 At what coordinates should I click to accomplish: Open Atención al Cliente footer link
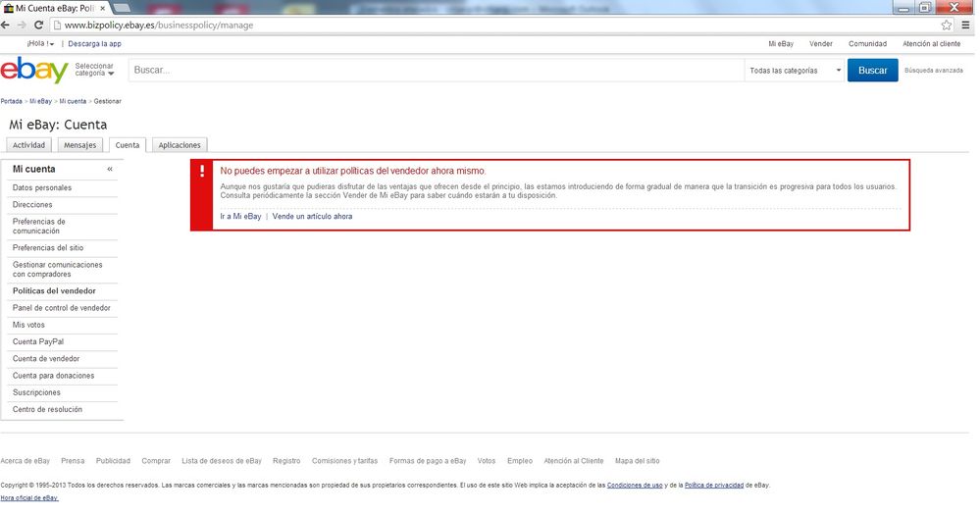[574, 461]
